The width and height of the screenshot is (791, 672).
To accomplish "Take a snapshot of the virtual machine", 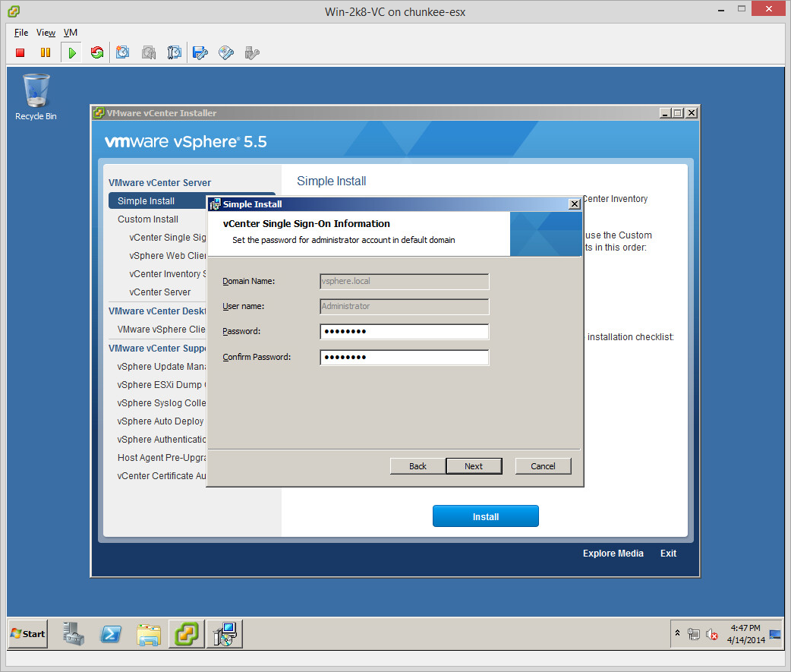I will coord(123,52).
